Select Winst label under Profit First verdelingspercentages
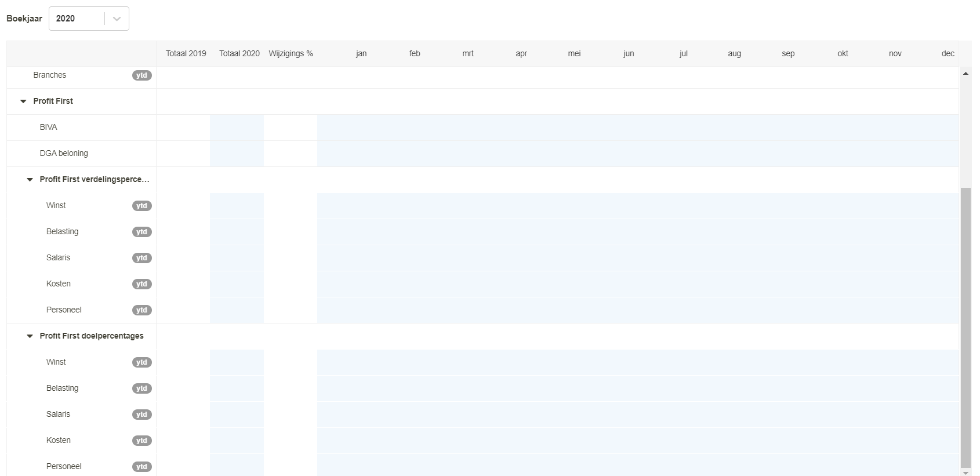 (56, 205)
